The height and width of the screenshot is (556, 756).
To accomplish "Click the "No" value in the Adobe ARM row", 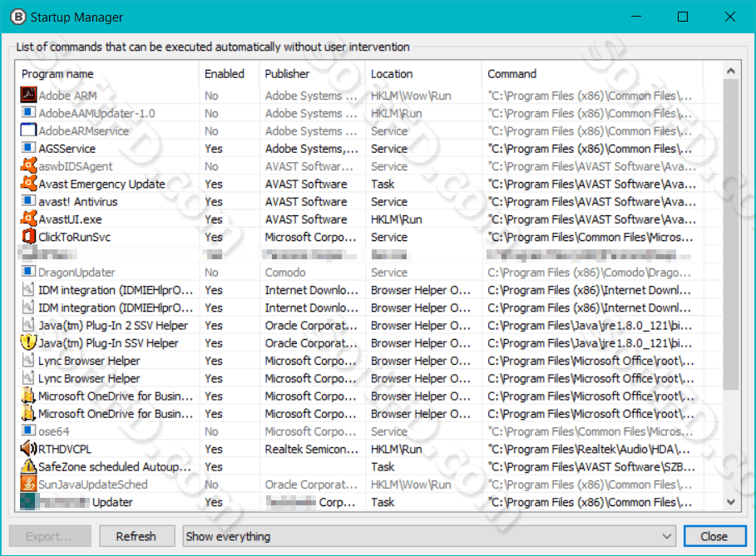I will [211, 96].
